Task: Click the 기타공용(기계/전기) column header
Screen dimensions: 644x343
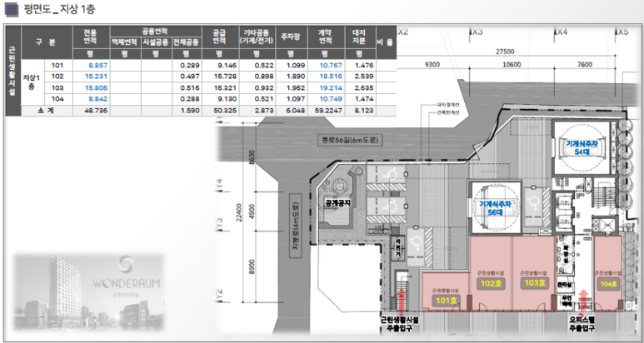Action: tap(257, 37)
